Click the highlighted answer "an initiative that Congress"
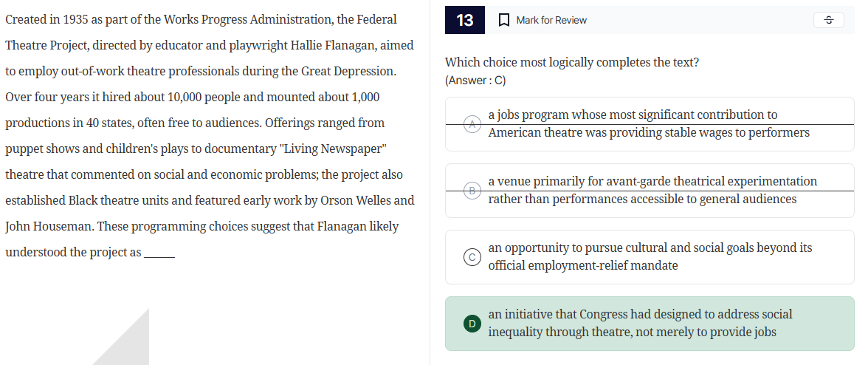 coord(639,324)
